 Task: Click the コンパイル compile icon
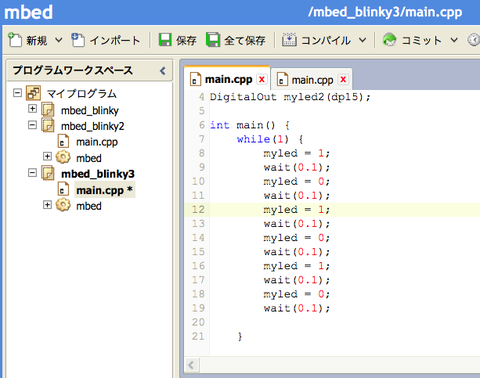pyautogui.click(x=289, y=40)
